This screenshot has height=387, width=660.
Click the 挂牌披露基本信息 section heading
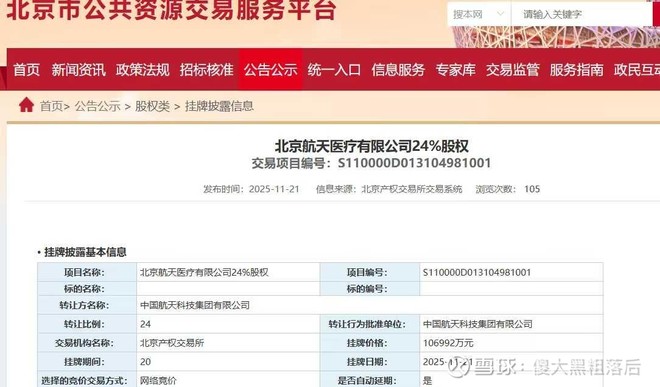(85, 252)
